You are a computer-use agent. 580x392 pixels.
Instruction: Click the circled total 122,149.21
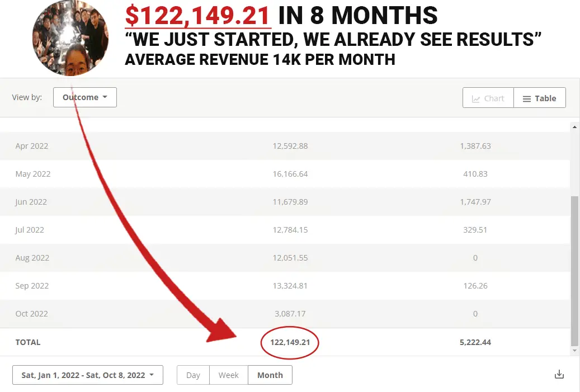pyautogui.click(x=290, y=342)
